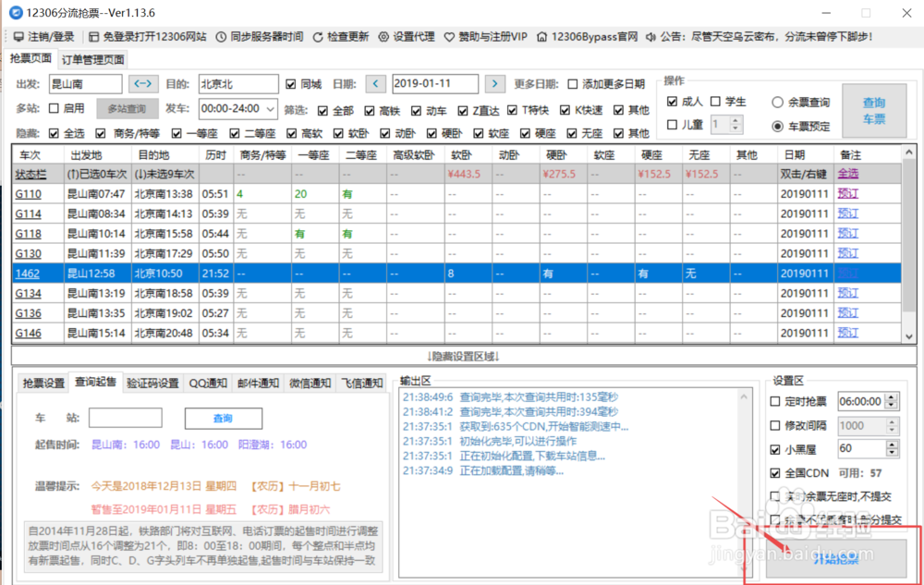This screenshot has width=924, height=585.
Task: Click the next-date arrow beside the date
Action: click(x=495, y=83)
